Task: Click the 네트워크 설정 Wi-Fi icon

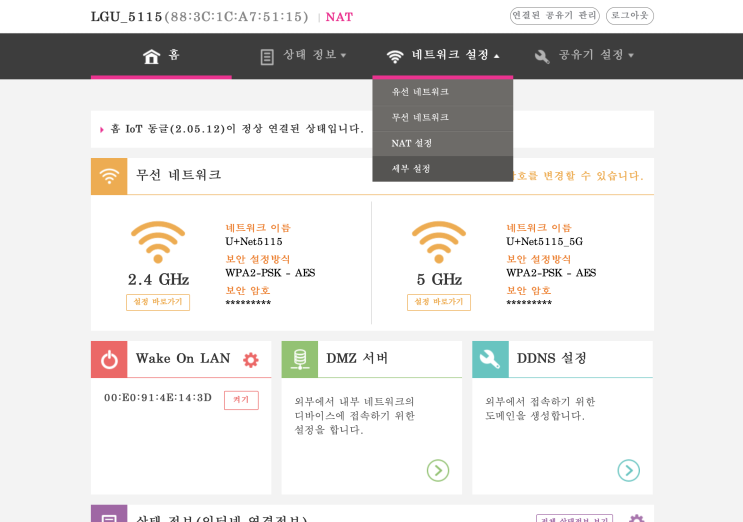Action: [x=395, y=57]
